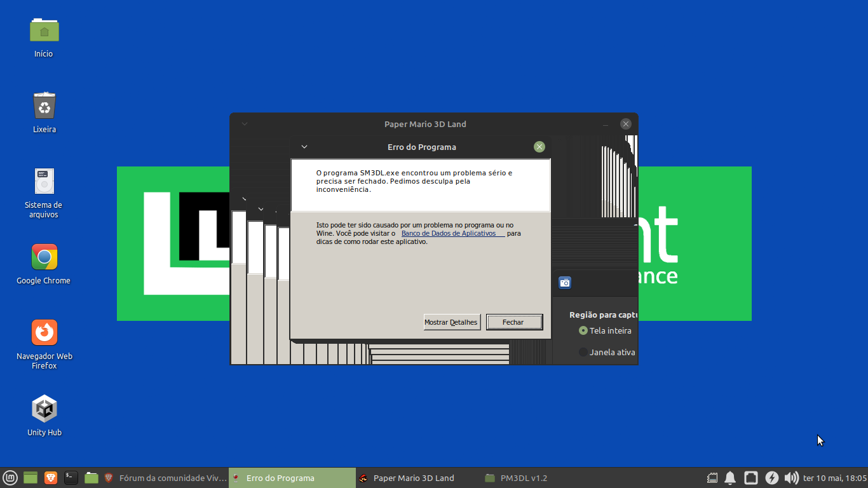Click the 'Região para captu' heading text
The height and width of the screenshot is (488, 868).
[604, 315]
